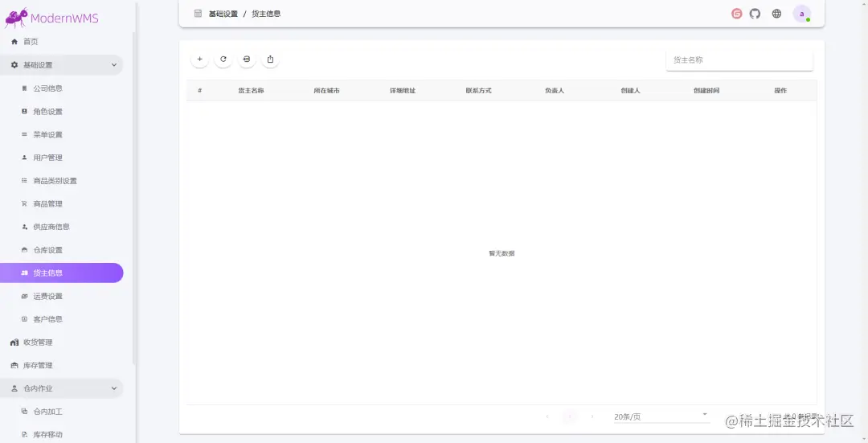Open the 20条/页 page size dropdown
This screenshot has height=443, width=868.
pyautogui.click(x=661, y=416)
